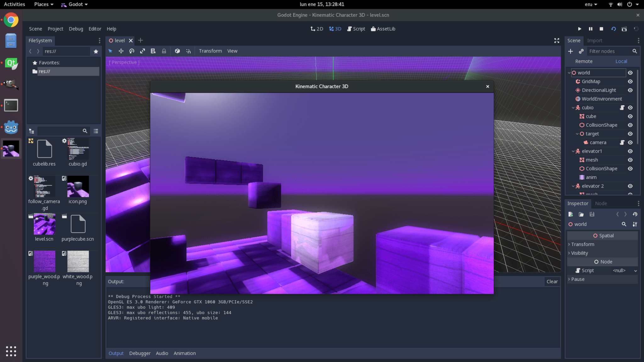
Task: Click the Debugger tab in output panel
Action: point(140,353)
